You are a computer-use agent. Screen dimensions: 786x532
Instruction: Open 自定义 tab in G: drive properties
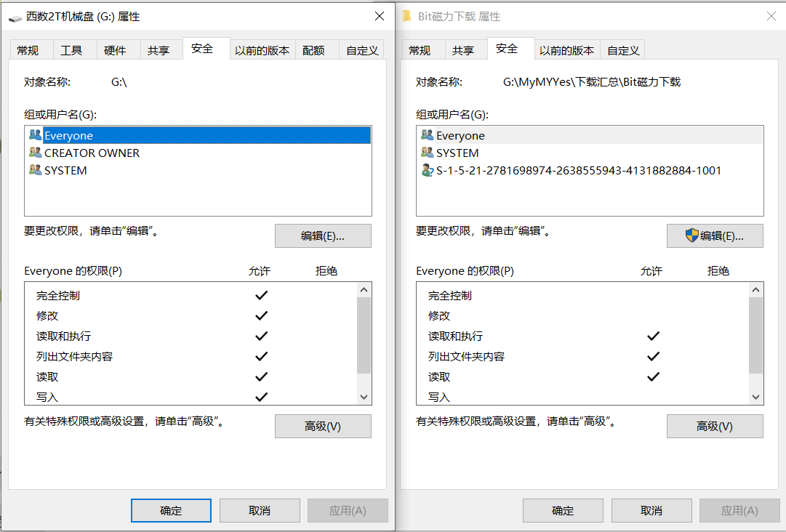(362, 50)
